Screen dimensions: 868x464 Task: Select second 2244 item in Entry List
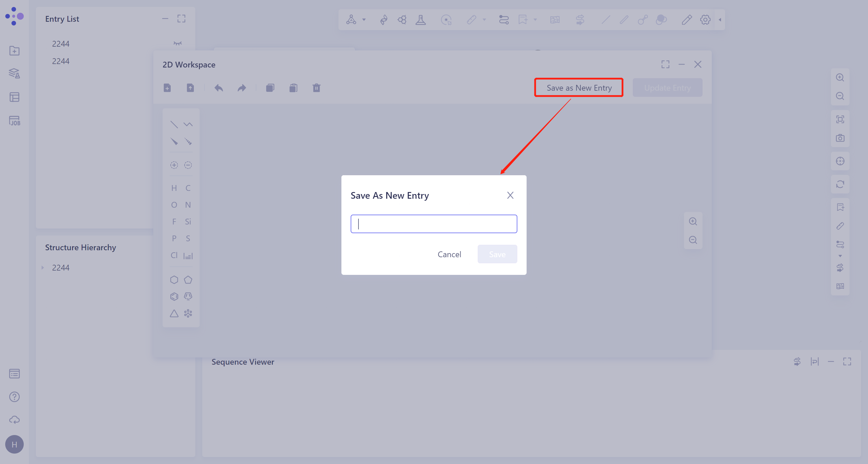click(61, 61)
